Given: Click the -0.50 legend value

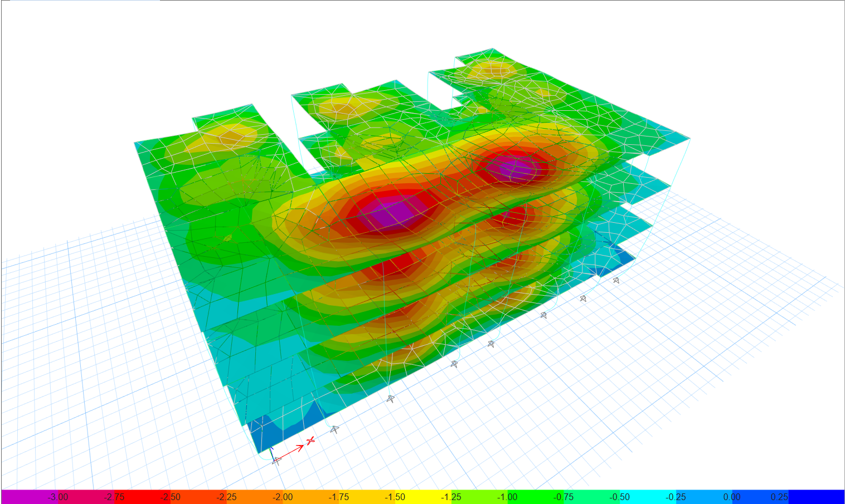Looking at the screenshot, I should (620, 497).
